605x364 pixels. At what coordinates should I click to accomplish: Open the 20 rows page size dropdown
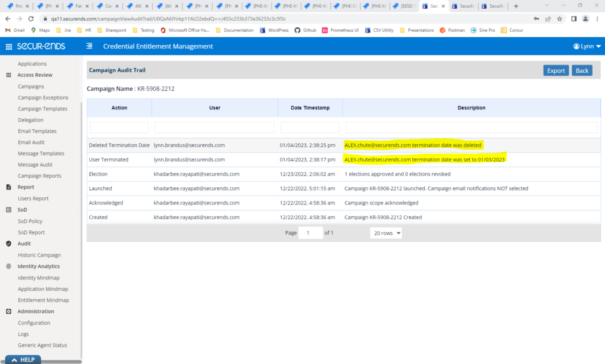point(386,233)
